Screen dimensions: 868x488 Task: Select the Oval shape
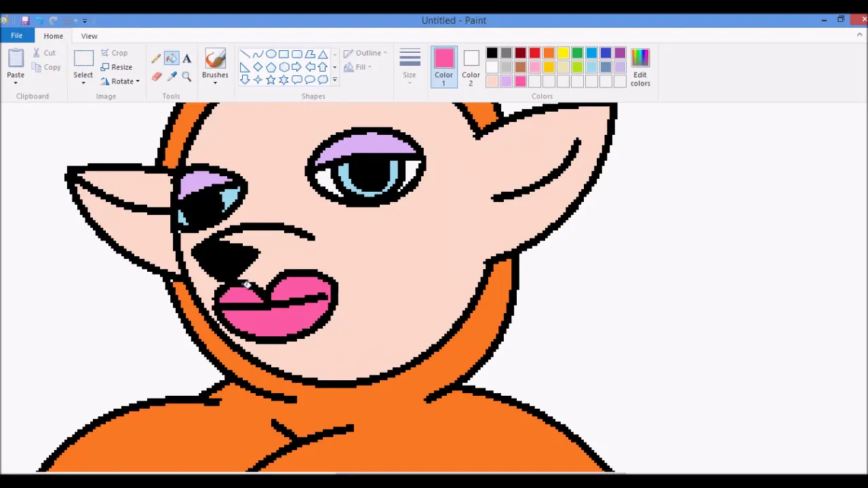pos(271,54)
